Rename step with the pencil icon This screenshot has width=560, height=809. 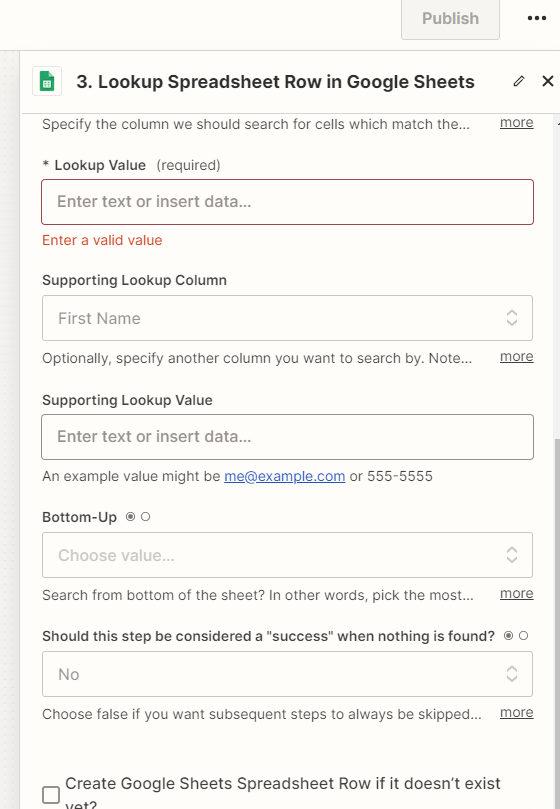click(519, 81)
